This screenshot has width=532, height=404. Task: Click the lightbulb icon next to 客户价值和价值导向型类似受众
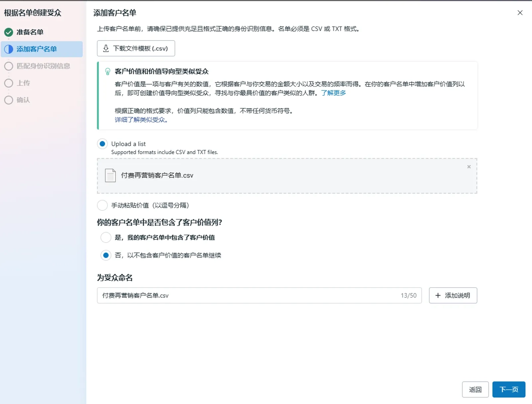(108, 71)
